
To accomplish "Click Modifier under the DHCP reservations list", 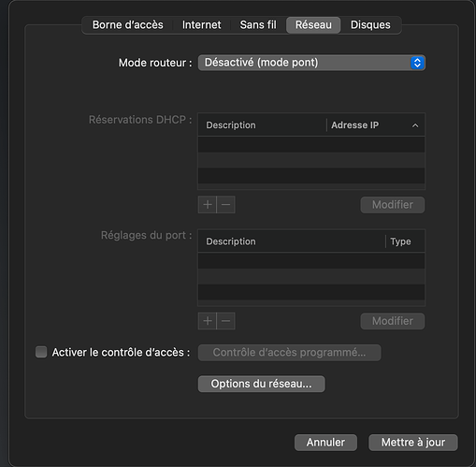I will [393, 205].
